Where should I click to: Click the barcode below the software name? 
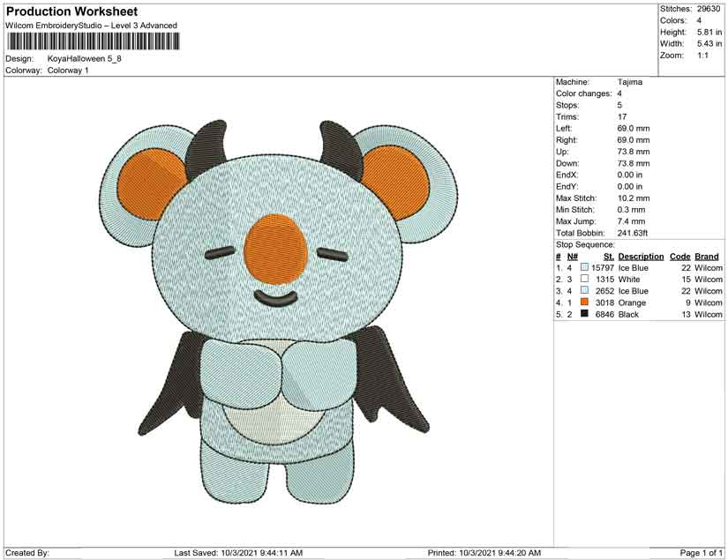pos(91,41)
